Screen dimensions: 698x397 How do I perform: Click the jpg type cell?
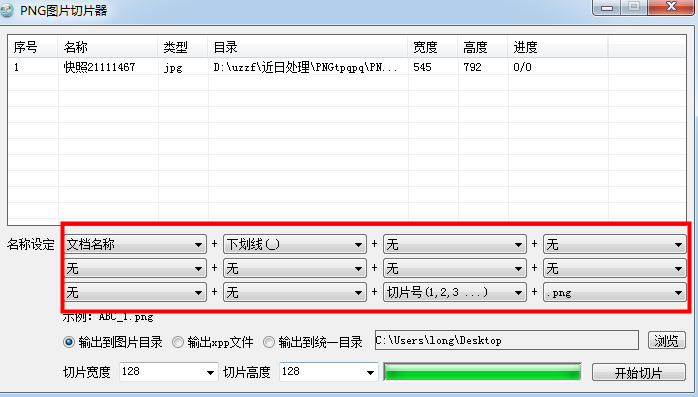pos(173,68)
